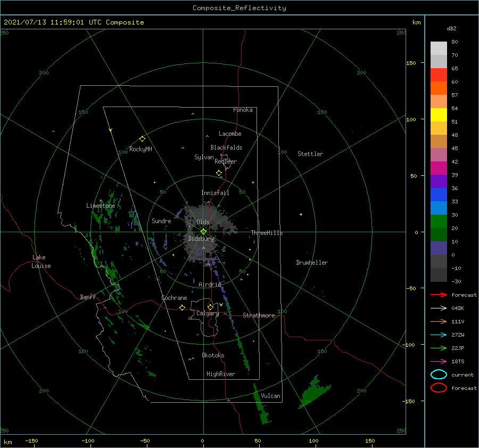
Task: Click the magenta 18TS arrow legend icon
Action: coord(439,362)
